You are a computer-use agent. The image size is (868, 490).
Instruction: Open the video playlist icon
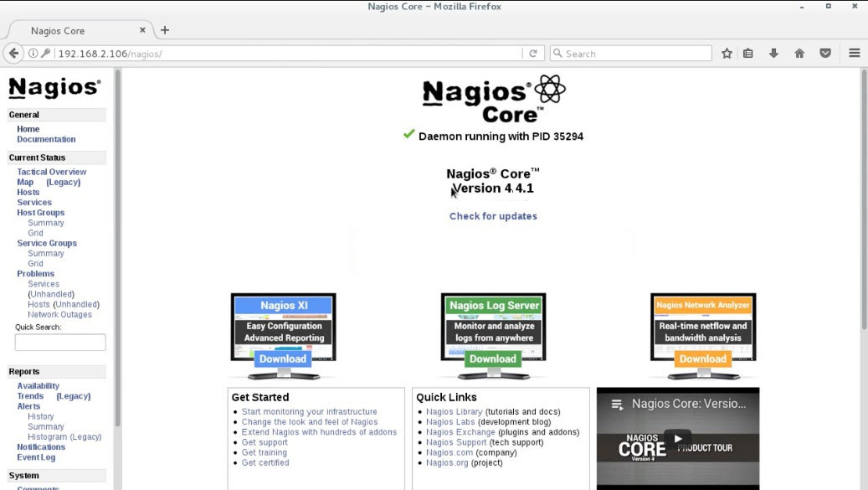click(617, 405)
